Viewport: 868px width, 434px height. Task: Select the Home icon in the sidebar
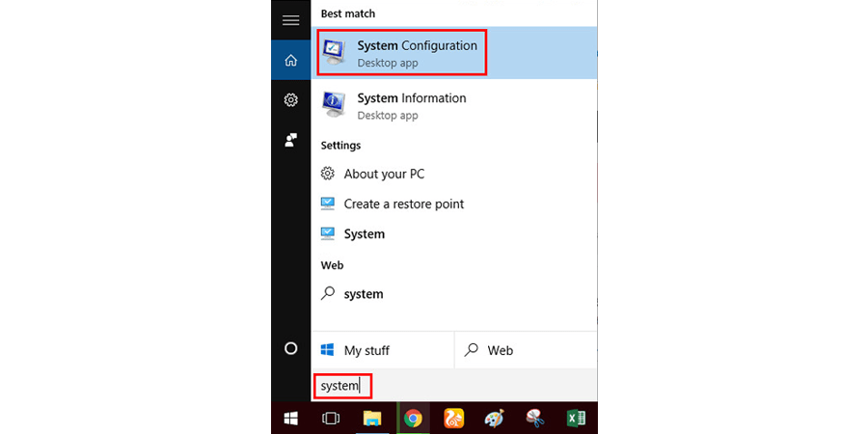click(x=290, y=60)
